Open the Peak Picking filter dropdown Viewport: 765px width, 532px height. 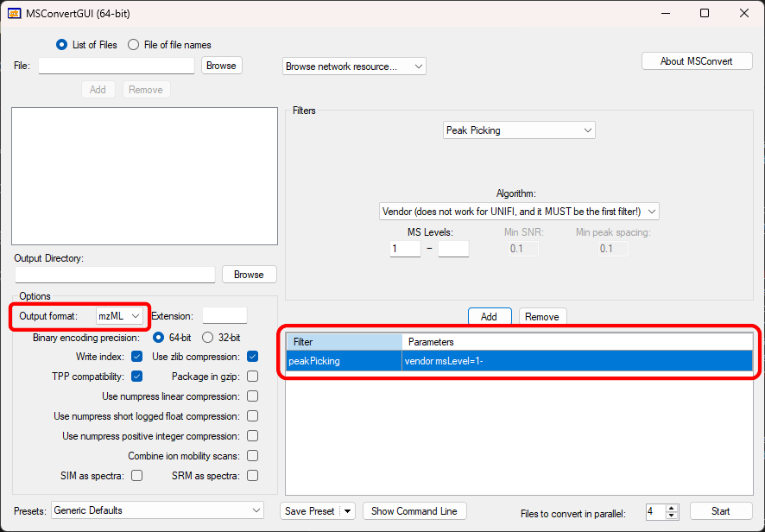click(519, 130)
